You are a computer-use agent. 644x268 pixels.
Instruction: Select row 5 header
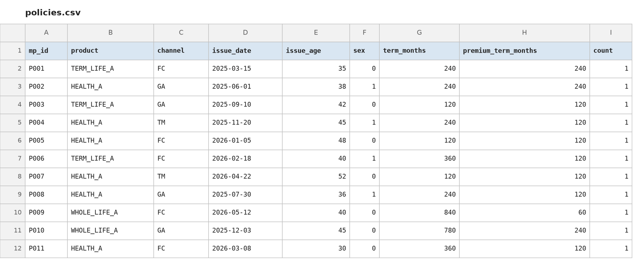[x=13, y=123]
